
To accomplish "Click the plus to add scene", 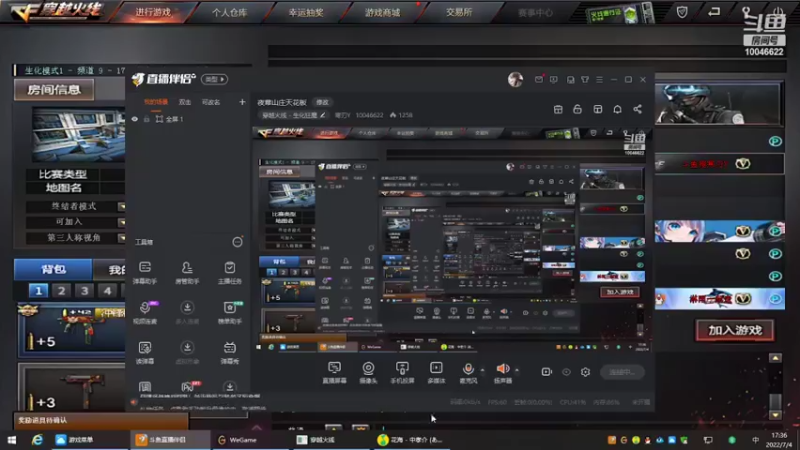I will click(242, 102).
